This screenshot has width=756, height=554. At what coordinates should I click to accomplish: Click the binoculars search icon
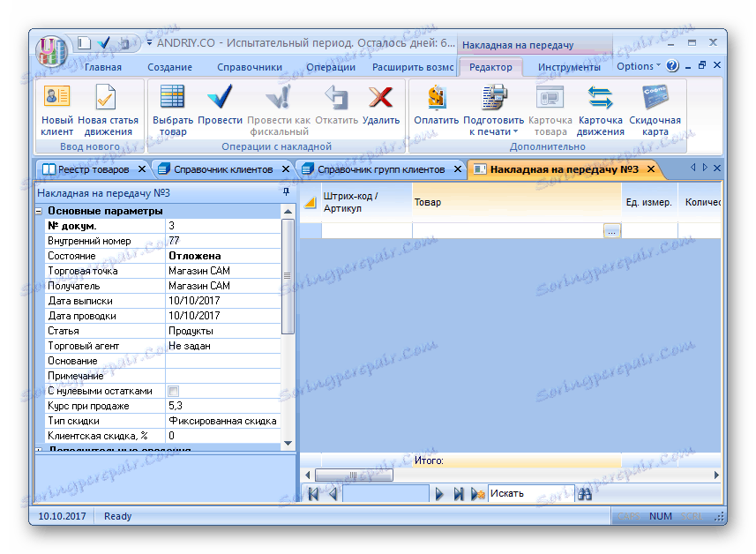point(584,494)
